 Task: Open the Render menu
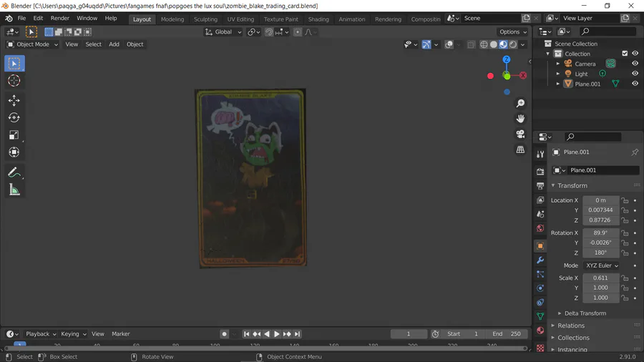60,19
